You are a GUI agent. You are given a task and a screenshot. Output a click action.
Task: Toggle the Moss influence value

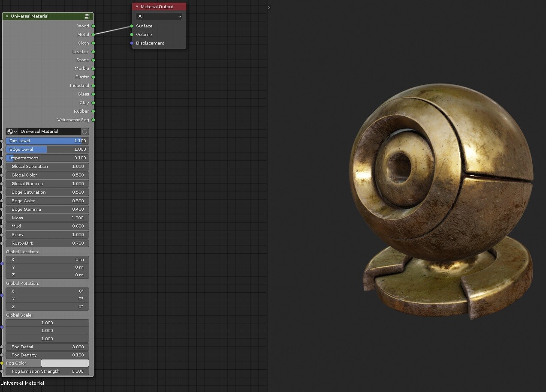[x=47, y=218]
